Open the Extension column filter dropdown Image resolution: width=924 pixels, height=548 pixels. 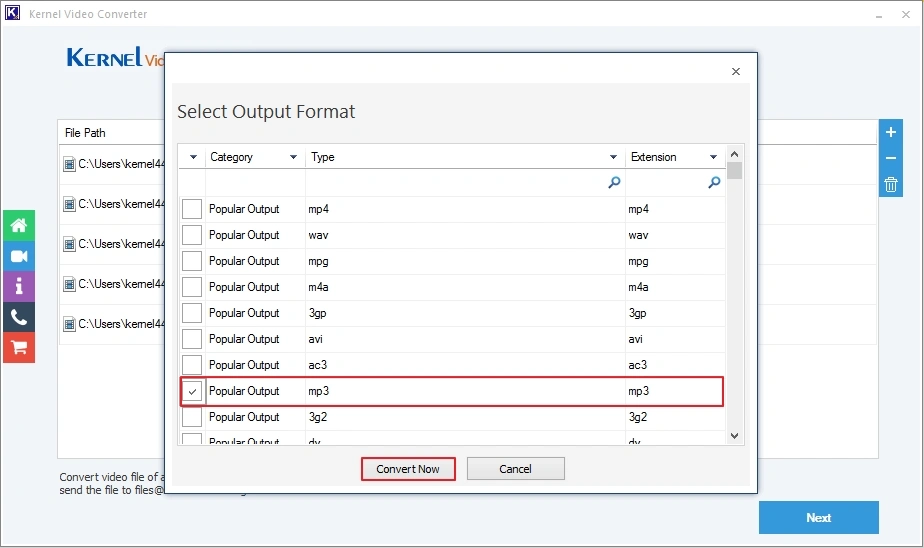pyautogui.click(x=714, y=157)
